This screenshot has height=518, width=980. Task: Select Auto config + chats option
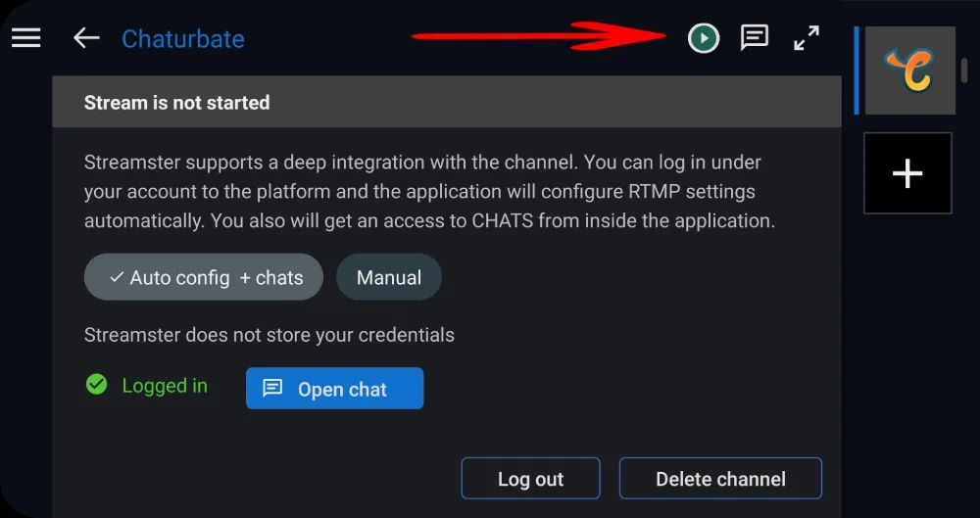point(204,277)
